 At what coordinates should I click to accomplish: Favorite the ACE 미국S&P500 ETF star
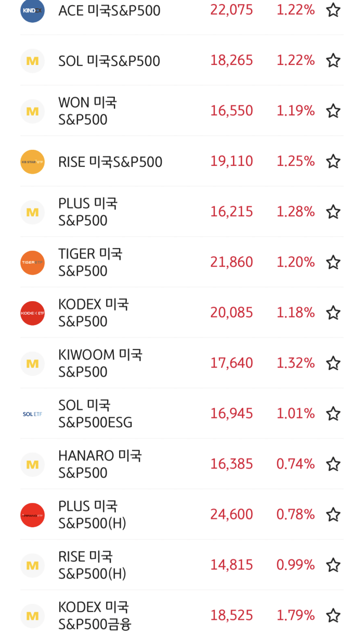(x=333, y=10)
